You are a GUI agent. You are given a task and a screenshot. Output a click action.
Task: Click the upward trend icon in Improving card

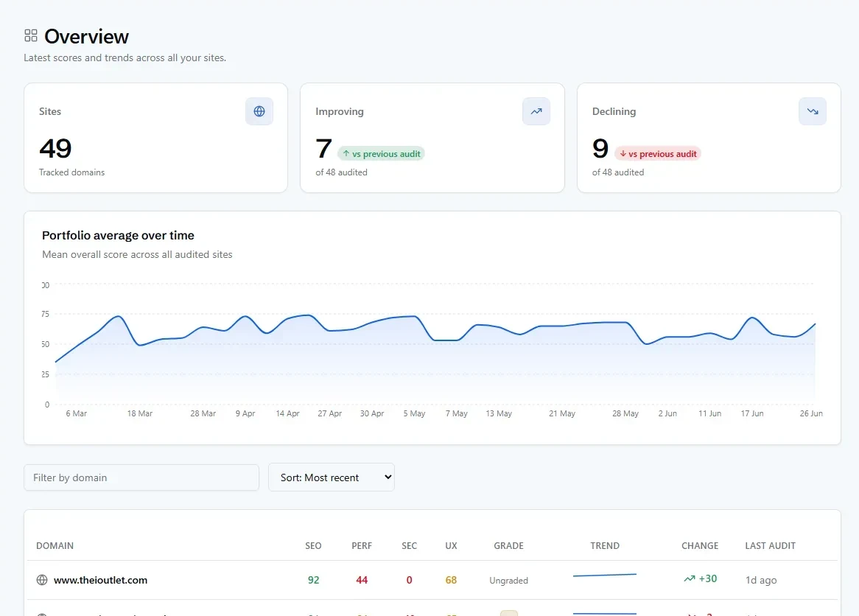click(x=536, y=111)
